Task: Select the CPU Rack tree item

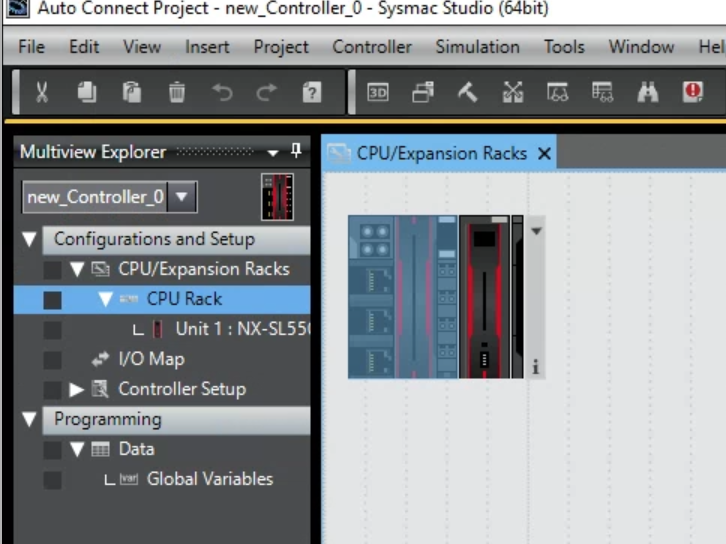Action: click(x=184, y=299)
